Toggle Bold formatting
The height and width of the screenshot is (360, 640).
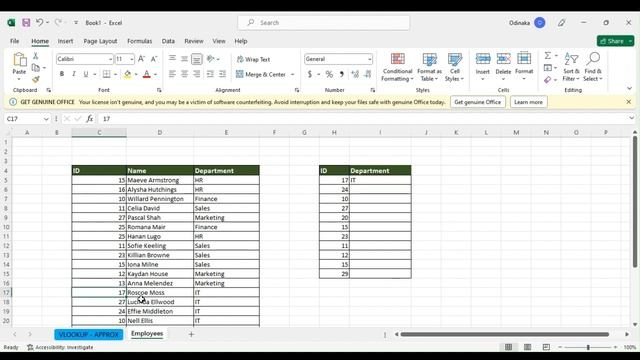[62, 74]
